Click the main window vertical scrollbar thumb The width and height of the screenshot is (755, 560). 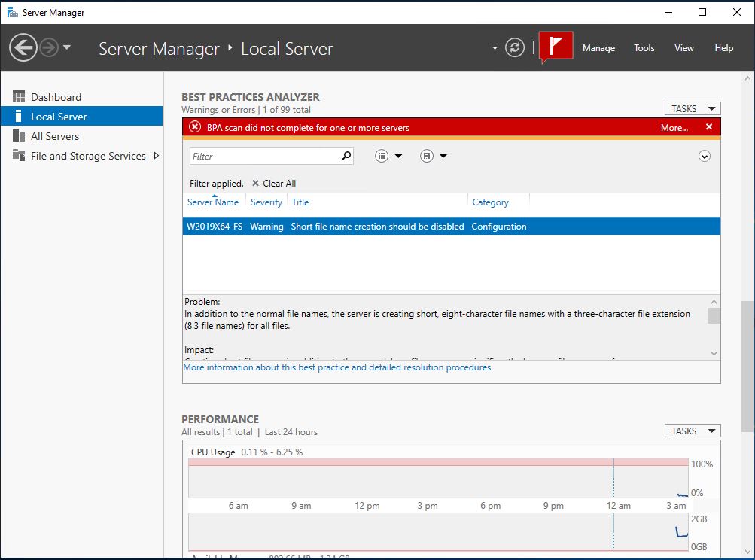[747, 367]
